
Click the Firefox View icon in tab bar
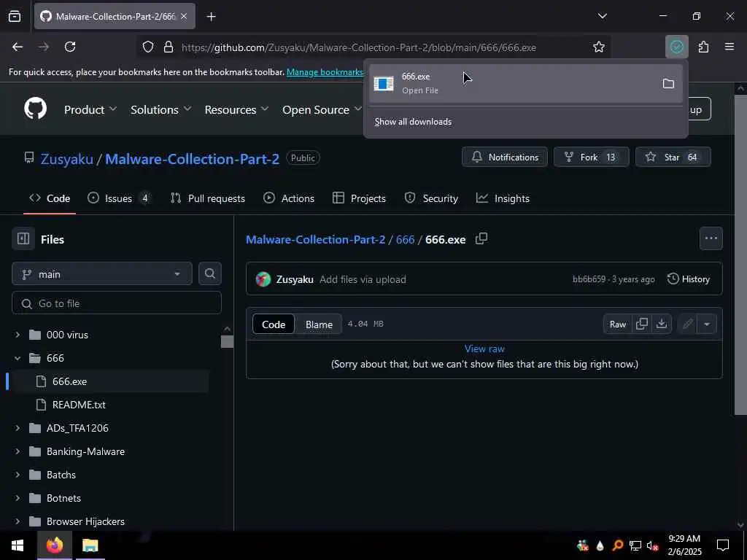(15, 17)
